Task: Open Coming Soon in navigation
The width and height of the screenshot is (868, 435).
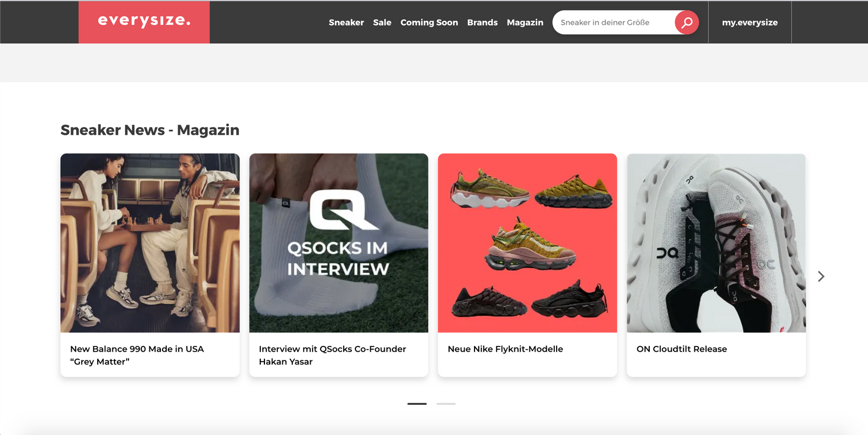Action: point(429,23)
